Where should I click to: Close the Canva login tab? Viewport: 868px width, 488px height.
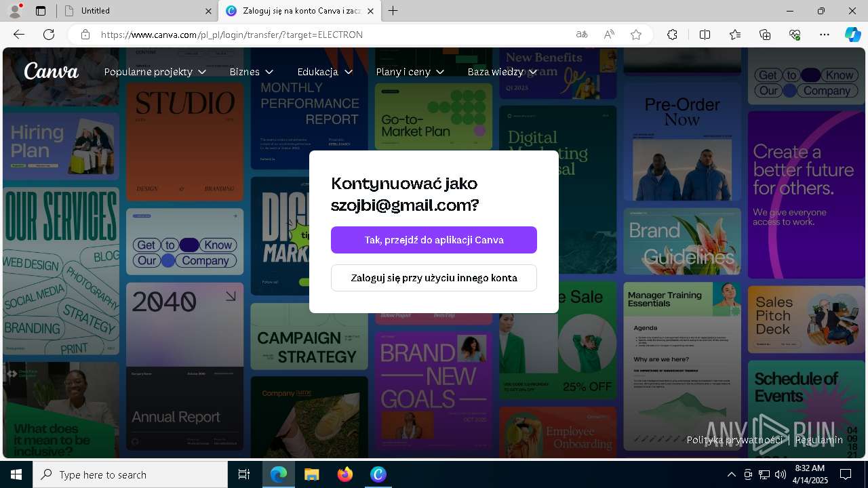pos(370,11)
